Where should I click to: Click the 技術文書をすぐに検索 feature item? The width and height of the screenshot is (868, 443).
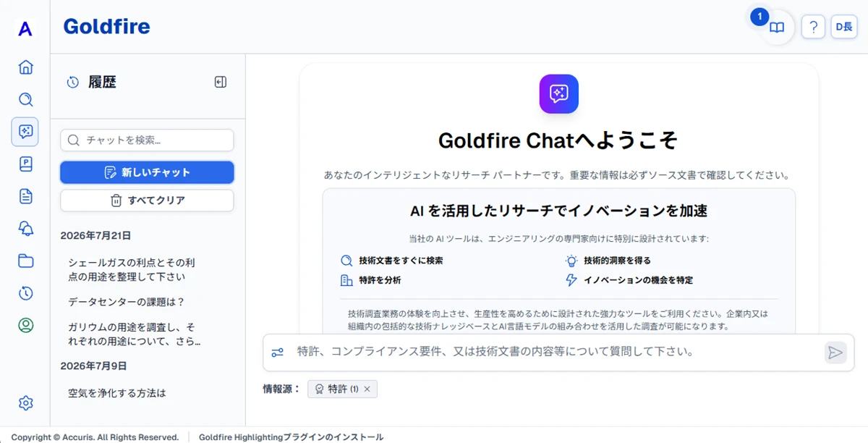(391, 261)
